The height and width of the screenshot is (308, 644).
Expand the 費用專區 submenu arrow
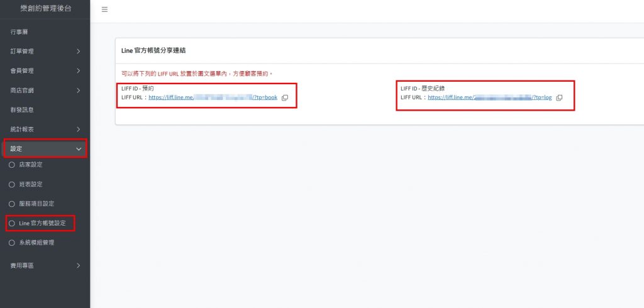coord(78,266)
